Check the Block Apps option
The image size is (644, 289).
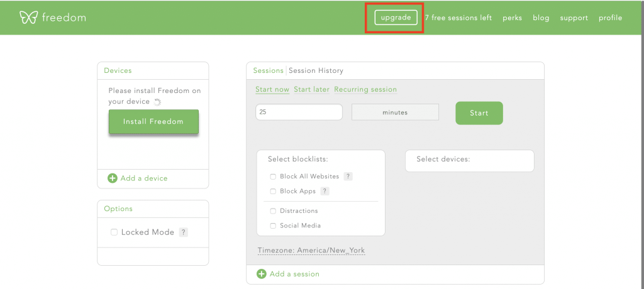click(x=273, y=191)
